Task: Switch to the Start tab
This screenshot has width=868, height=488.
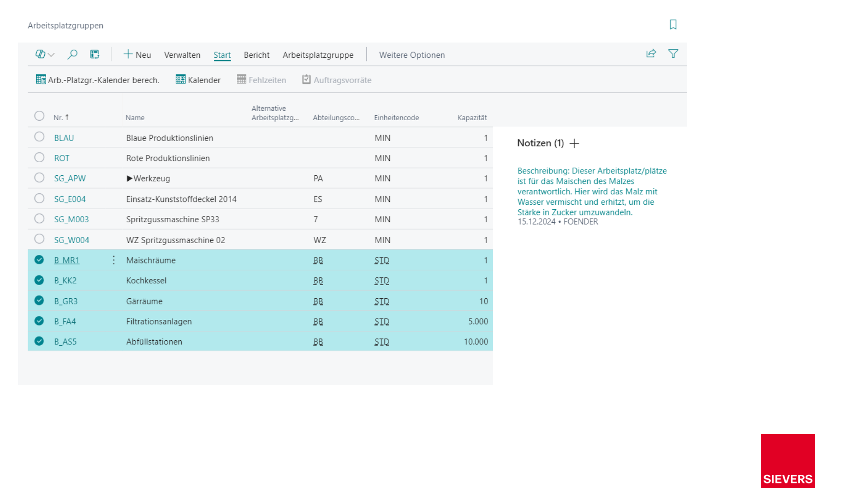Action: point(222,55)
